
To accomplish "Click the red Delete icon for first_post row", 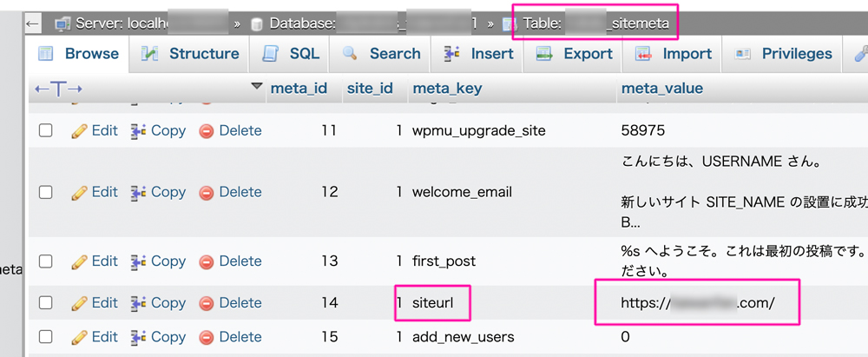I will click(x=207, y=261).
